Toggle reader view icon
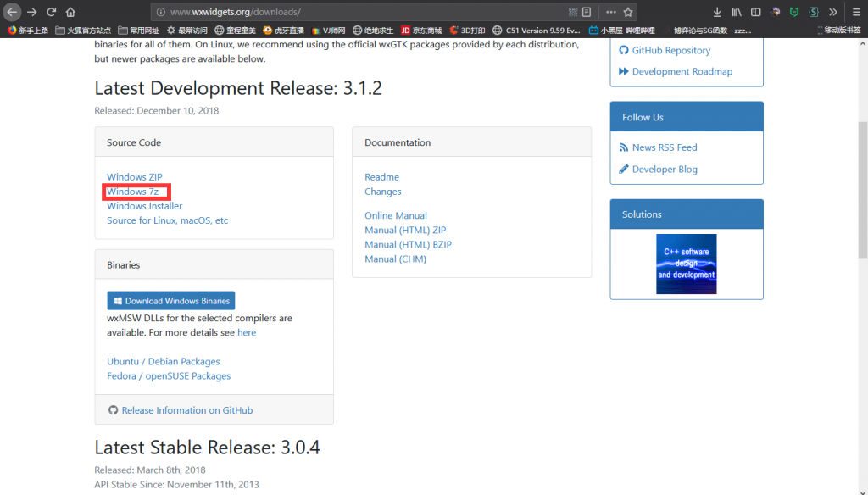The height and width of the screenshot is (495, 868). point(587,12)
